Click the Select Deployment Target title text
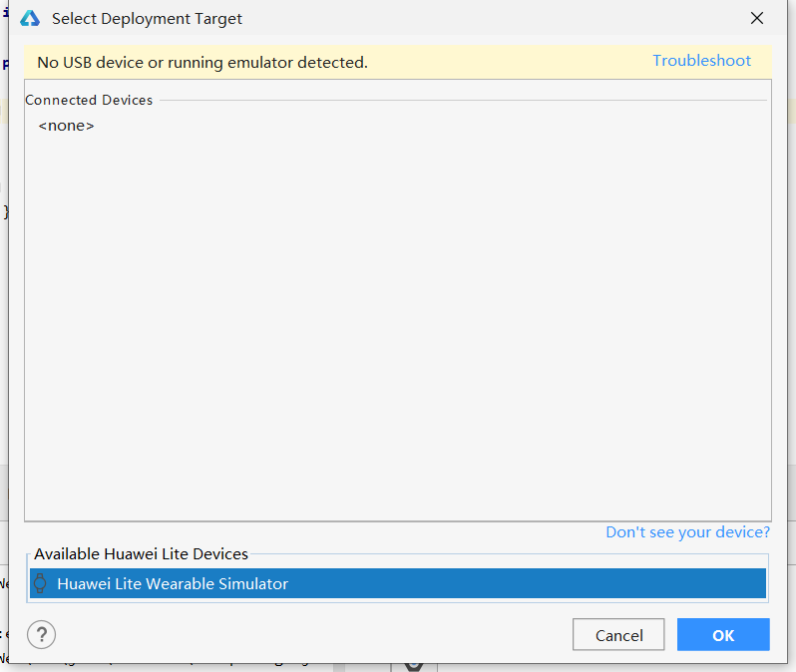This screenshot has width=796, height=672. click(x=147, y=18)
